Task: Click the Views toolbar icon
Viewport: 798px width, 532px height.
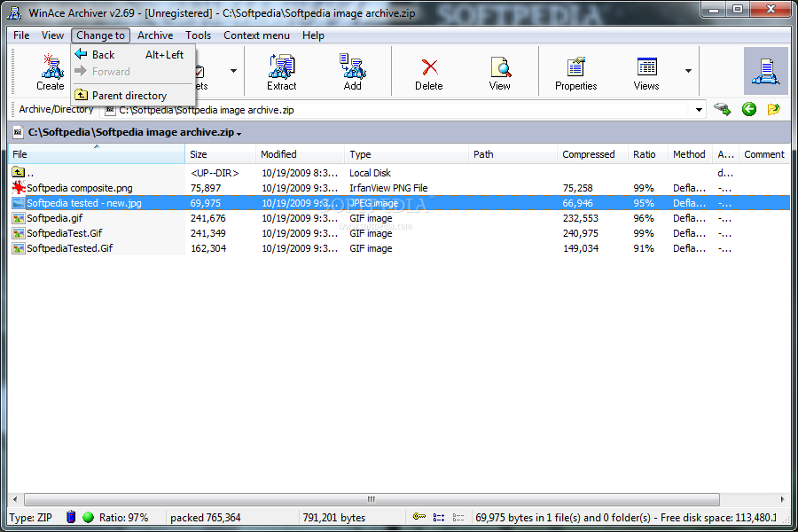Action: (x=647, y=66)
